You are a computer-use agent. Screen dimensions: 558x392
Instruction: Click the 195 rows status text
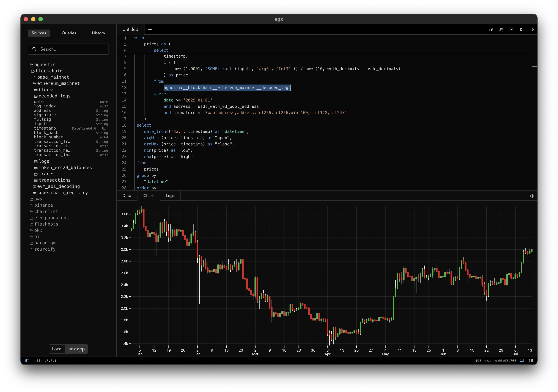coord(496,361)
